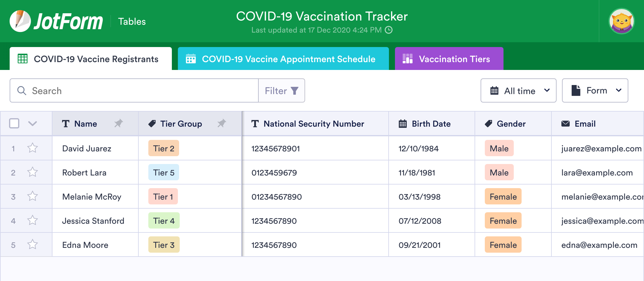Viewport: 644px width, 281px height.
Task: Switch to COVID-19 Vaccine Appointment Schedule tab
Action: coord(283,59)
